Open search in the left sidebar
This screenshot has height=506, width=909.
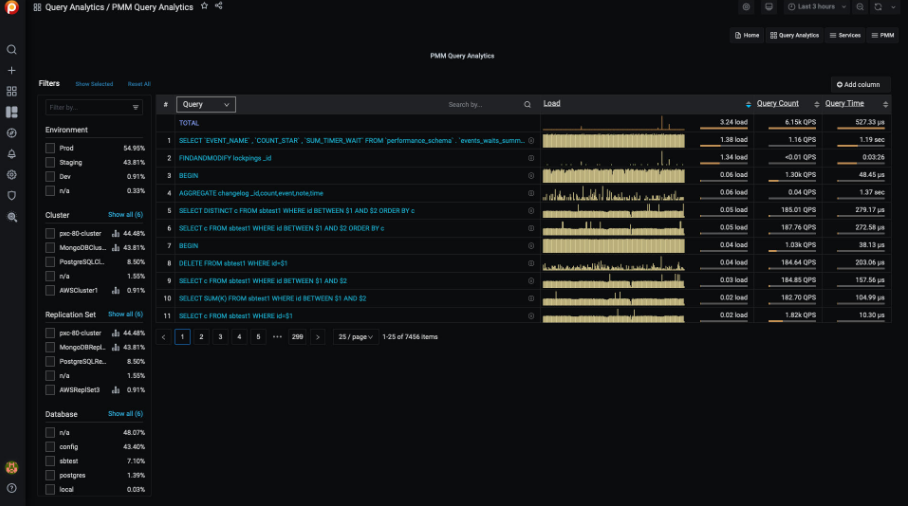(x=12, y=49)
